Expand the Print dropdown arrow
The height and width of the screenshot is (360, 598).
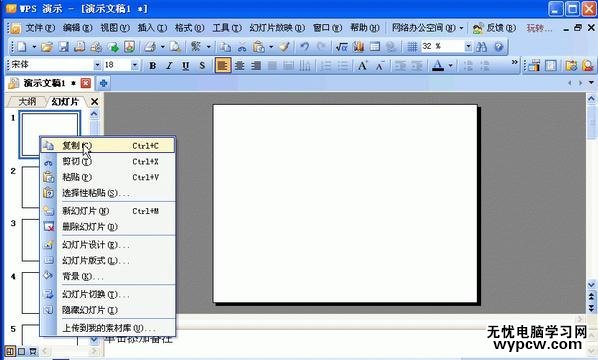click(x=162, y=47)
